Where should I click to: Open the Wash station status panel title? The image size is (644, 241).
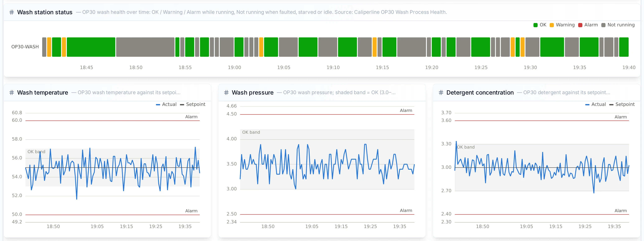click(45, 12)
